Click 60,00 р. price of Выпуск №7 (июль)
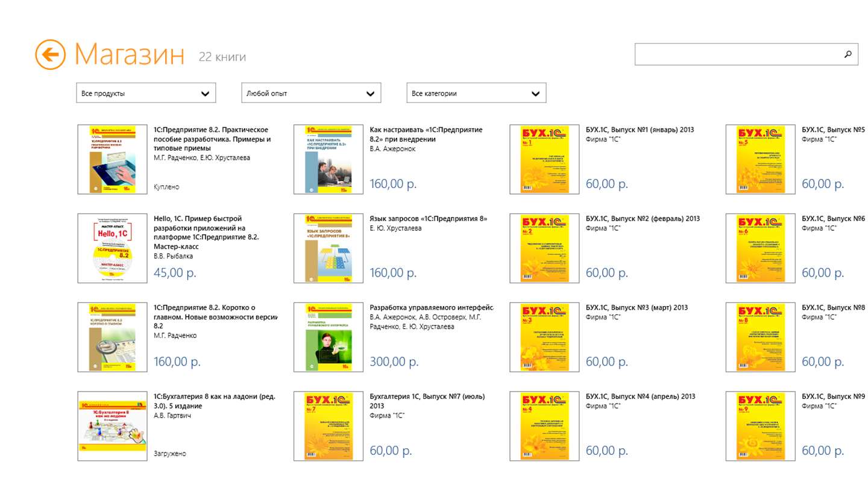Viewport: 868px width, 488px height. [391, 450]
